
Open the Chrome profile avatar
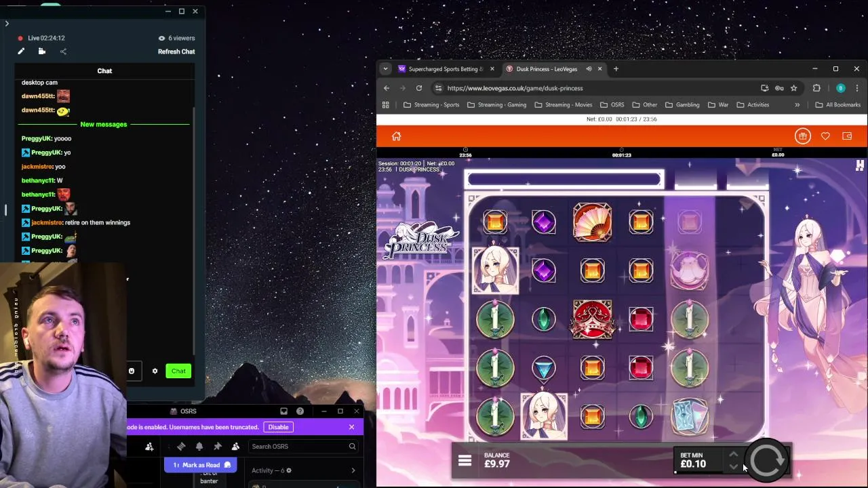[x=841, y=88]
